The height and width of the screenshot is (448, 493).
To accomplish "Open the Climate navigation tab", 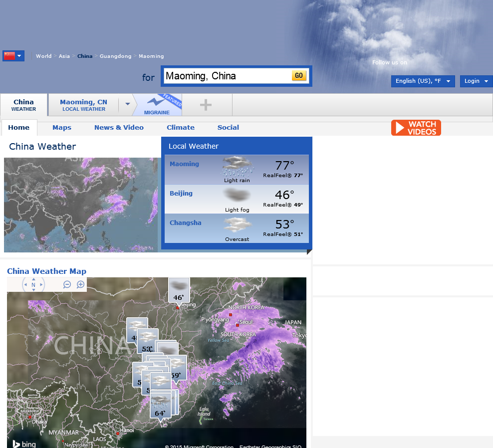I will pos(181,127).
